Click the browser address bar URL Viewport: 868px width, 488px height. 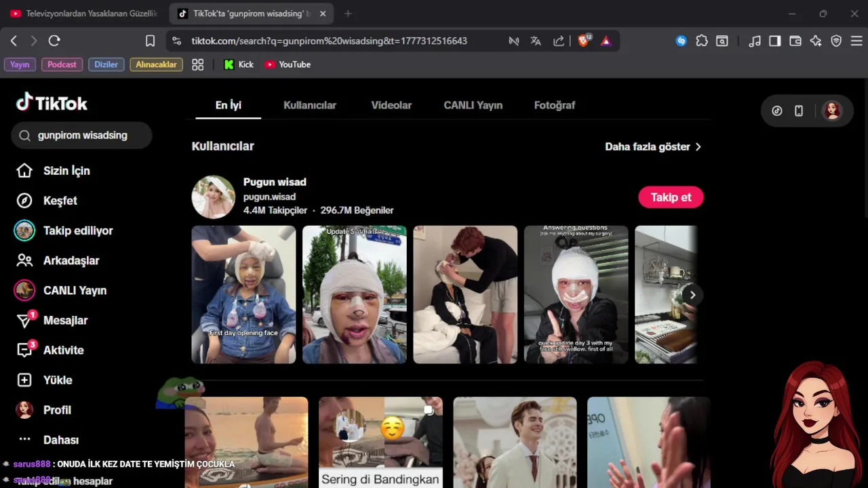click(x=329, y=41)
